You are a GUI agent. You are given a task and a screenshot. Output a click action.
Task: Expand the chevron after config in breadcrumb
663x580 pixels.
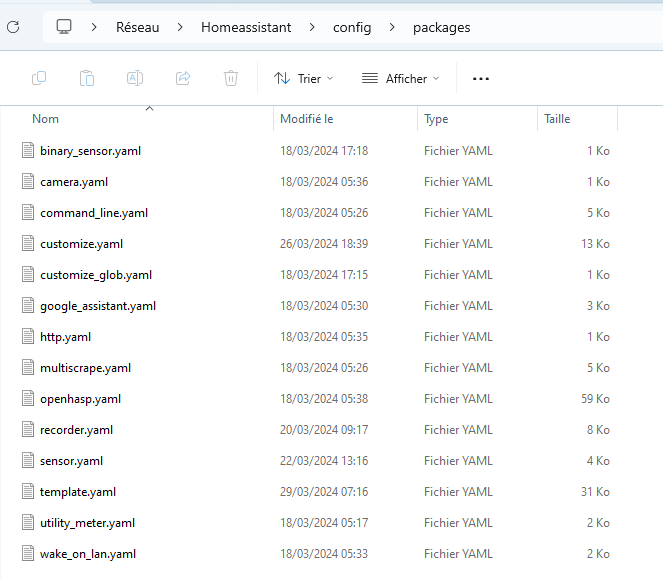[x=392, y=27]
